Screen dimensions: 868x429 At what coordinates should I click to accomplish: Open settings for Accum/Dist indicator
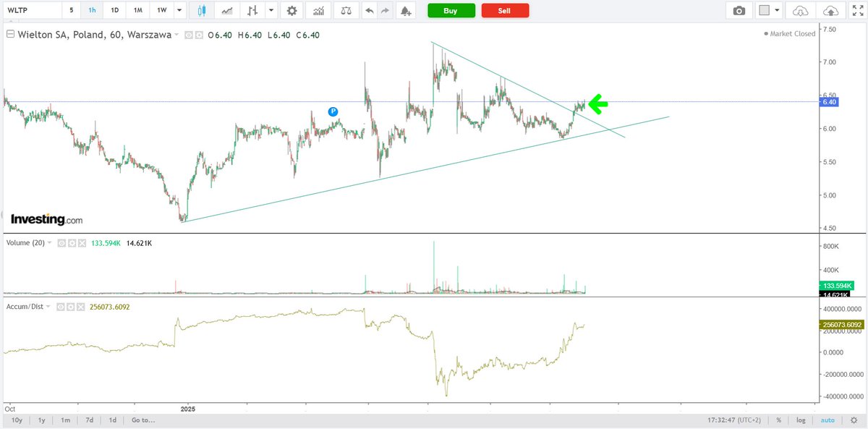click(72, 307)
